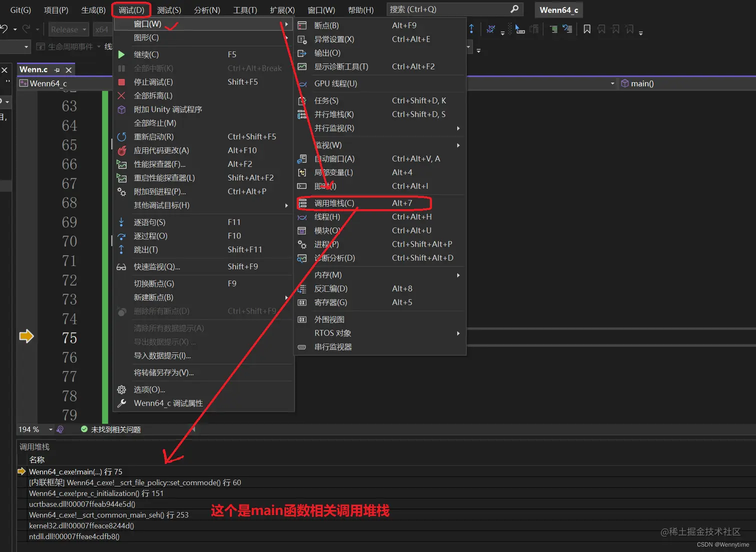Select GPU 线程 menu entry

(x=380, y=84)
